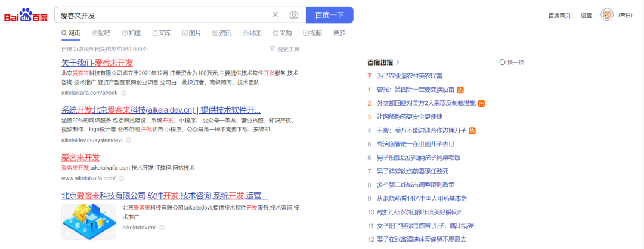The image size is (644, 249).
Task: Select the 网页 tab
Action: click(x=70, y=33)
